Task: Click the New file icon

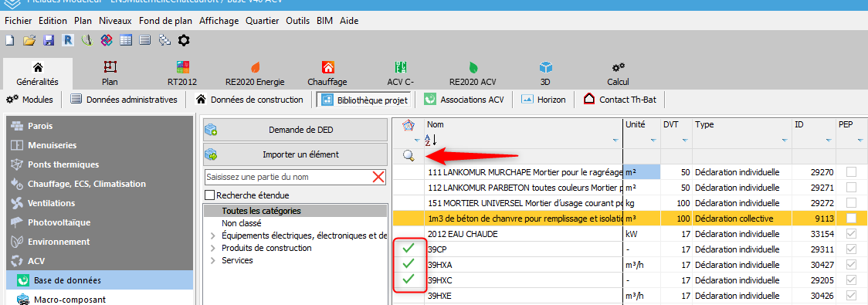Action: pyautogui.click(x=9, y=40)
